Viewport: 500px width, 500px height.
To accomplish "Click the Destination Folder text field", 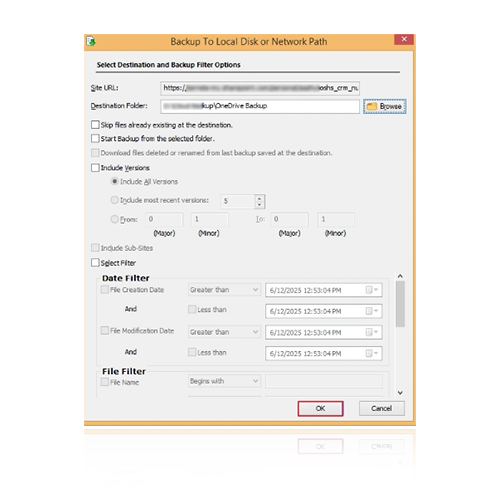I will point(260,106).
